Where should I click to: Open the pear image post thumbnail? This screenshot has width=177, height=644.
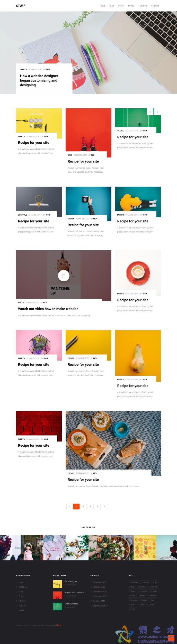[x=138, y=356]
